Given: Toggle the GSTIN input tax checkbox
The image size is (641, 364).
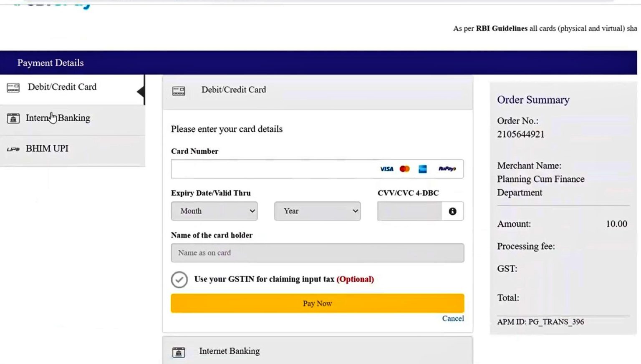Looking at the screenshot, I should coord(179,280).
